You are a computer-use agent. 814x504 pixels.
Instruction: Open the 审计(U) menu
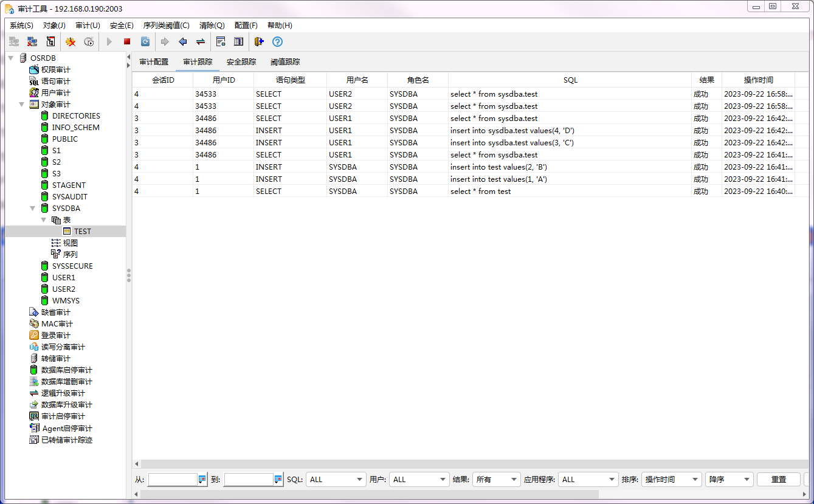coord(88,26)
